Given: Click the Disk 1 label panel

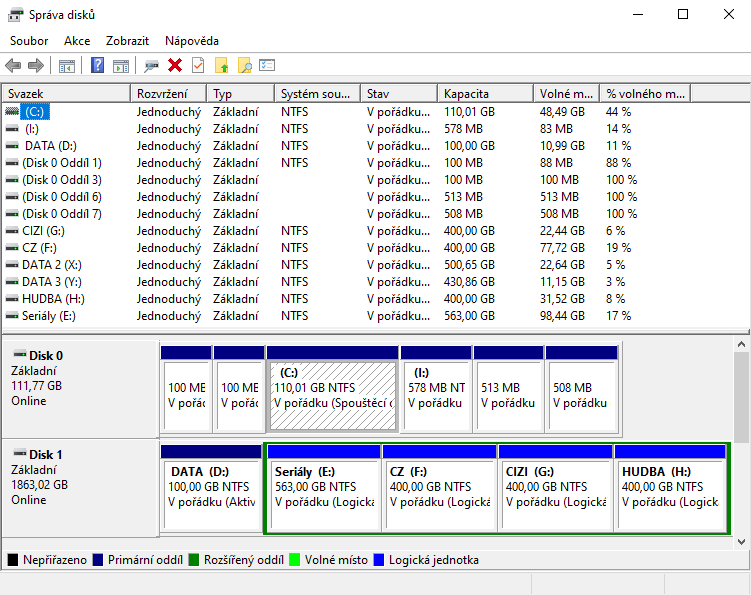Looking at the screenshot, I should (x=80, y=484).
